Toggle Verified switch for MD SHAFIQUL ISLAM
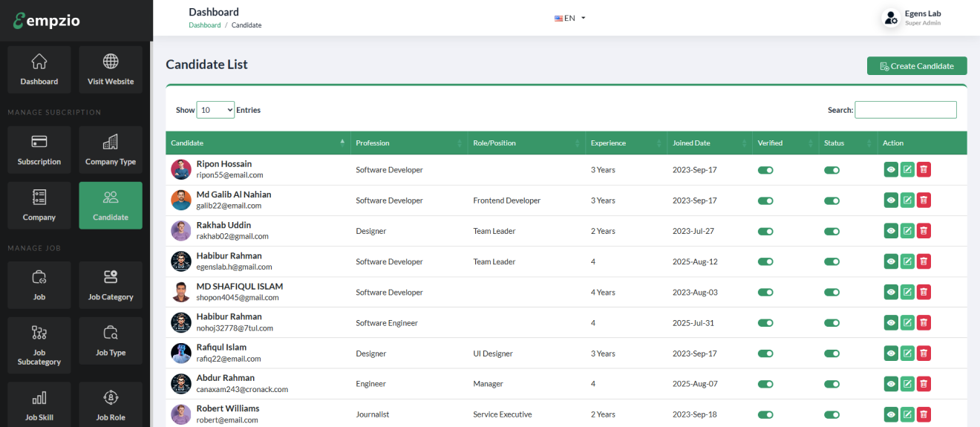The width and height of the screenshot is (980, 427). 765,293
